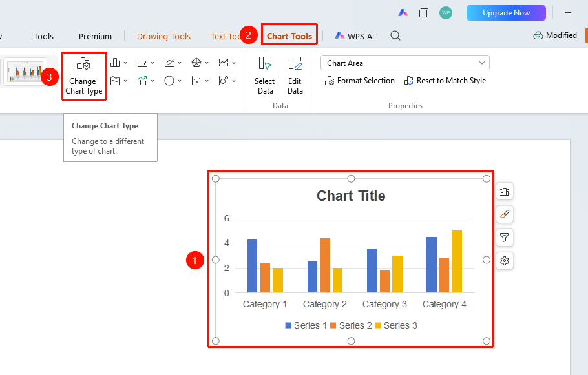Insert a column chart from the ribbon
The height and width of the screenshot is (375, 588).
point(115,63)
